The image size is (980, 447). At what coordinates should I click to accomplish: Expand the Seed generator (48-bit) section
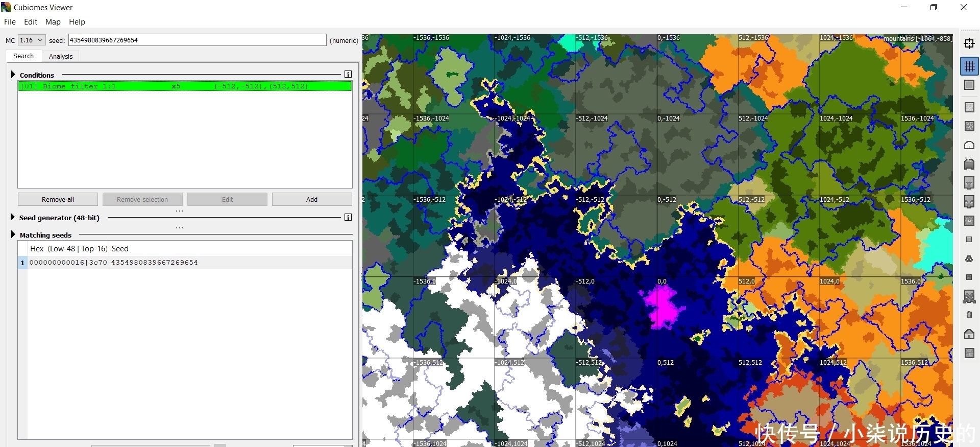coord(13,218)
